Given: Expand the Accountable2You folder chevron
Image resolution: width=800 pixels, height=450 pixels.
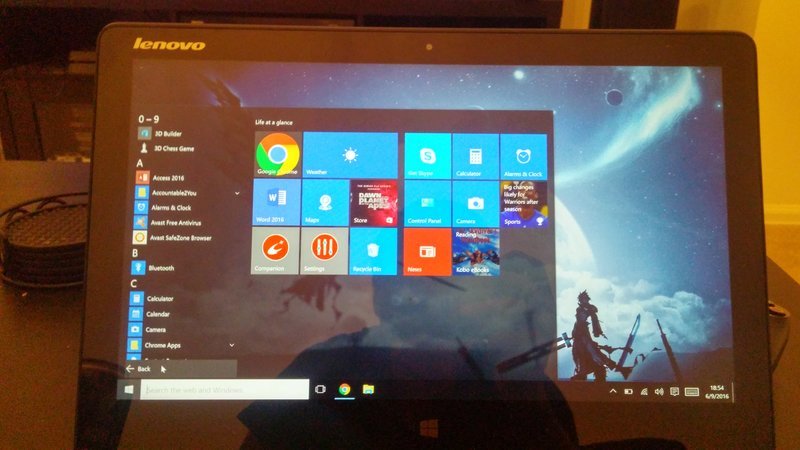Looking at the screenshot, I should point(237,193).
